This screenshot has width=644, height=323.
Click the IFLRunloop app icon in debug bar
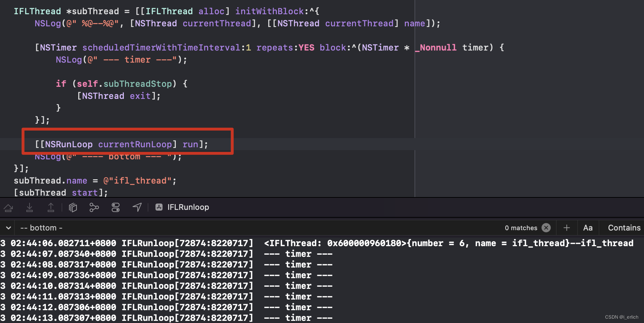click(x=159, y=207)
